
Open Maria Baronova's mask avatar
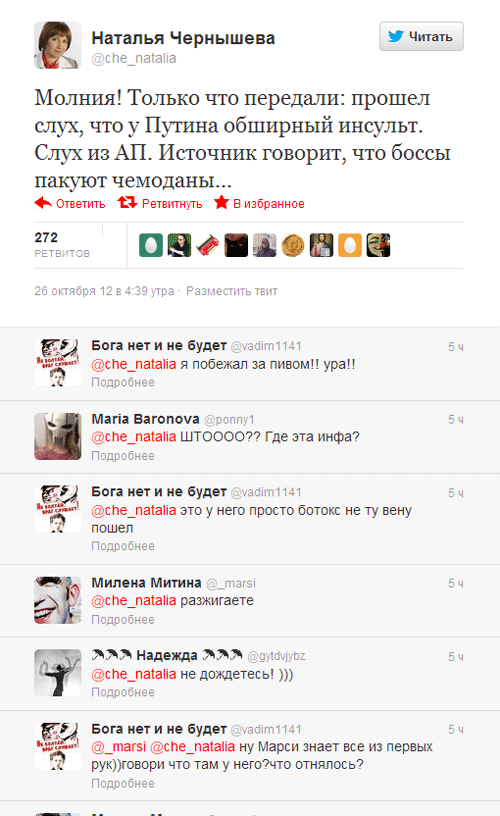pos(58,436)
